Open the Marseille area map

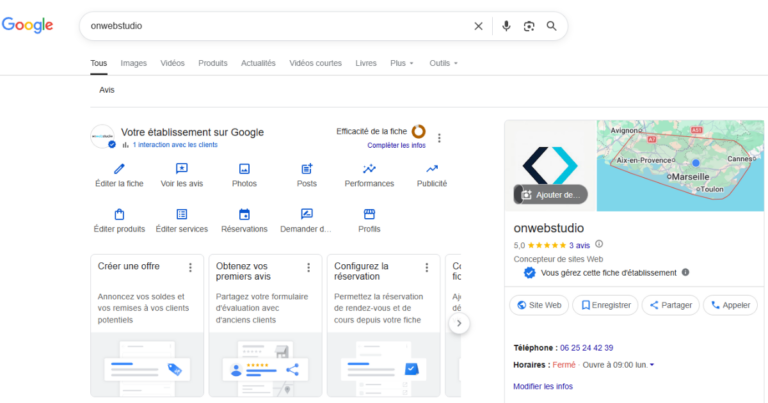click(x=680, y=166)
